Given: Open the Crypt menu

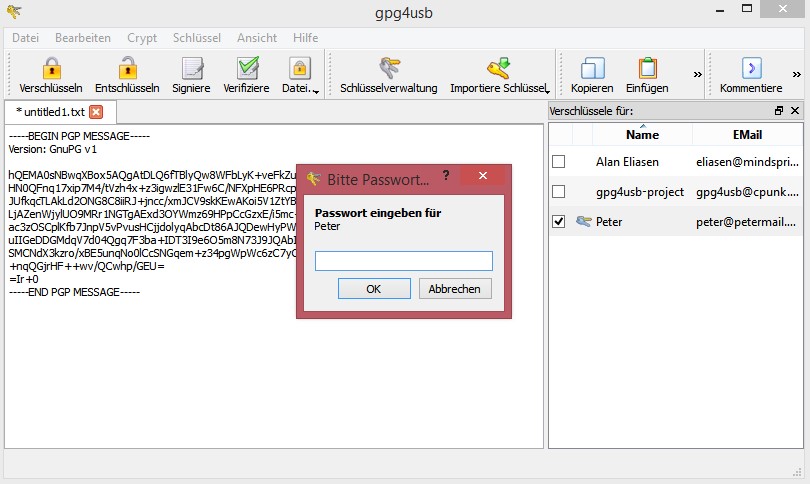Looking at the screenshot, I should (141, 37).
